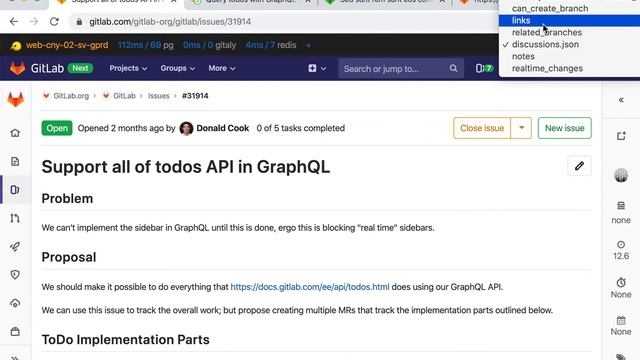Click the GitLab logo in navbar
Screen dimensions: 640x360
pyautogui.click(x=18, y=68)
